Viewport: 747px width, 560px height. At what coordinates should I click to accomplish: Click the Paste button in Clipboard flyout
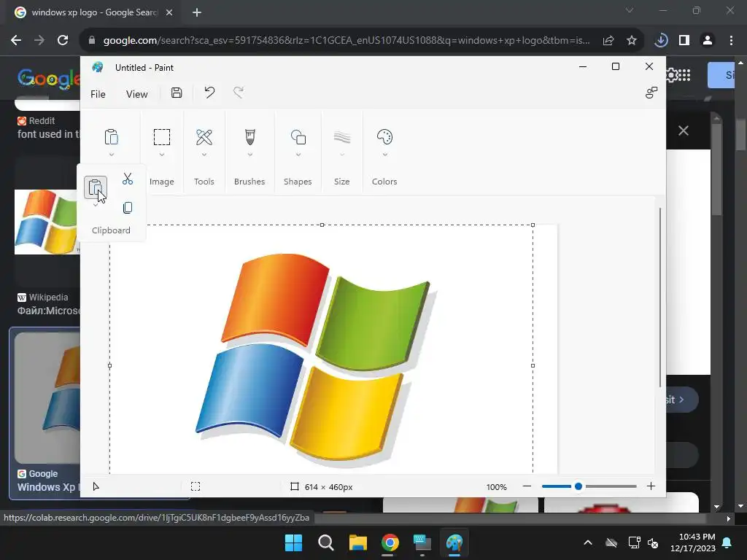[x=96, y=187]
